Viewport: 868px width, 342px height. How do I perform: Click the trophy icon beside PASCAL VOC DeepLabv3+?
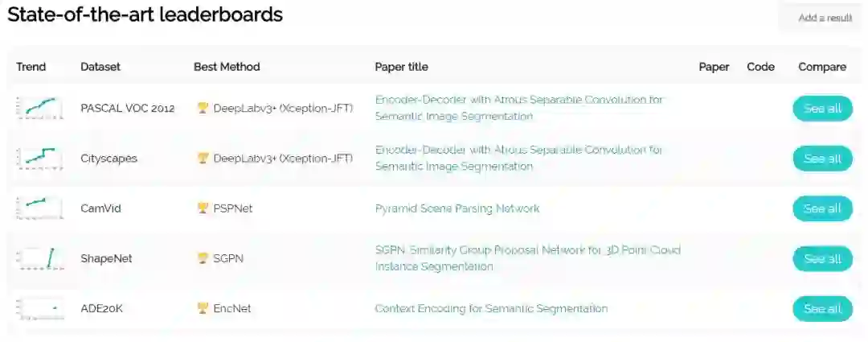tap(203, 108)
